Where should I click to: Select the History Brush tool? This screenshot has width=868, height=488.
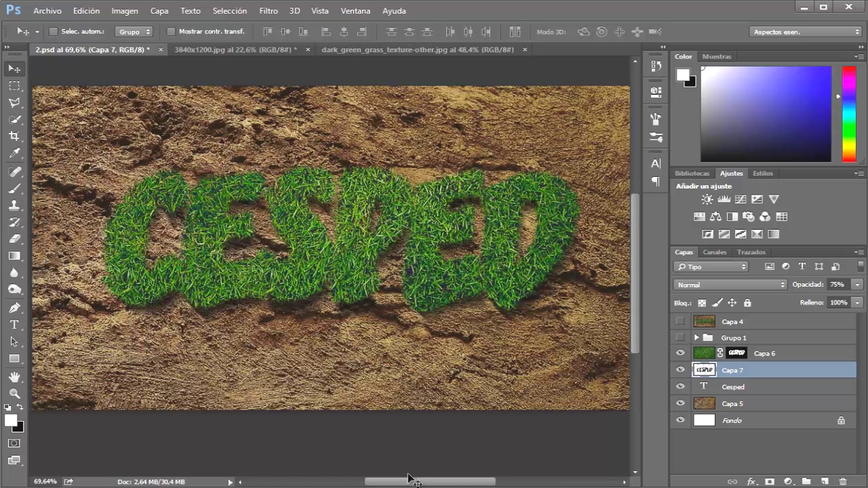tap(14, 222)
